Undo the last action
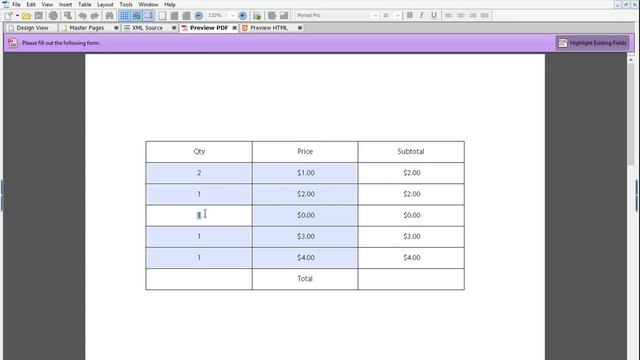640x360 pixels. tap(82, 16)
